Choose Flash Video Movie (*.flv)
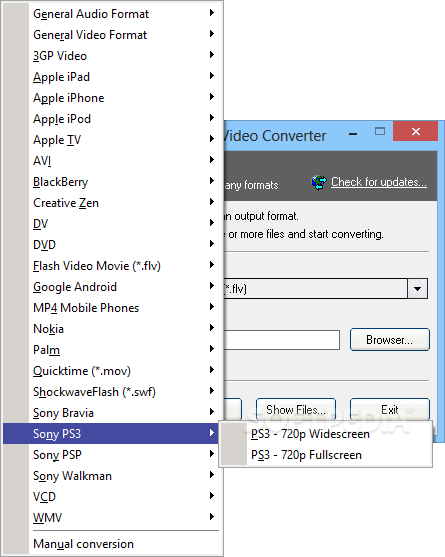The image size is (445, 557). (112, 265)
